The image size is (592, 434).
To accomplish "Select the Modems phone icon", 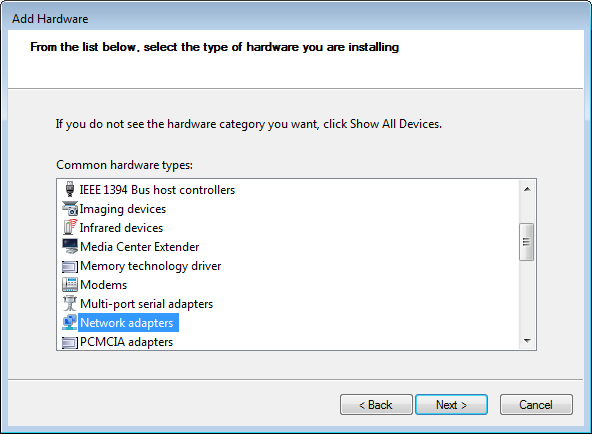I will [x=70, y=285].
